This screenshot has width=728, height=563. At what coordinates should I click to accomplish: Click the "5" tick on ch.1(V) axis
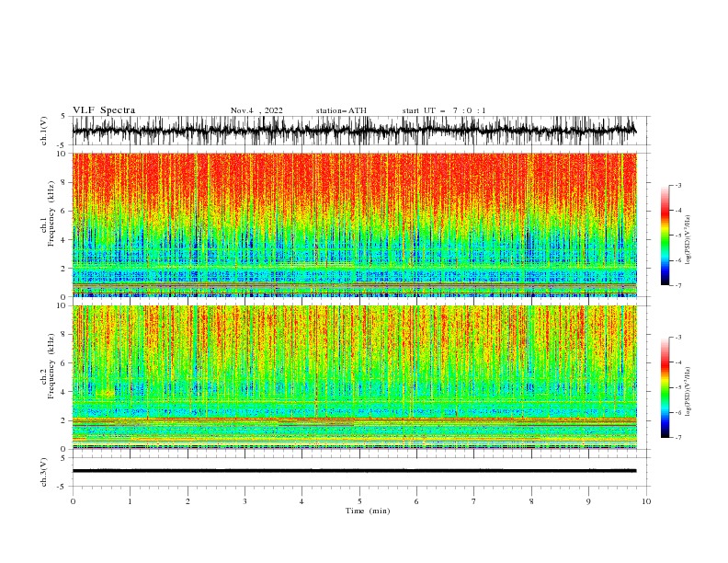click(63, 117)
